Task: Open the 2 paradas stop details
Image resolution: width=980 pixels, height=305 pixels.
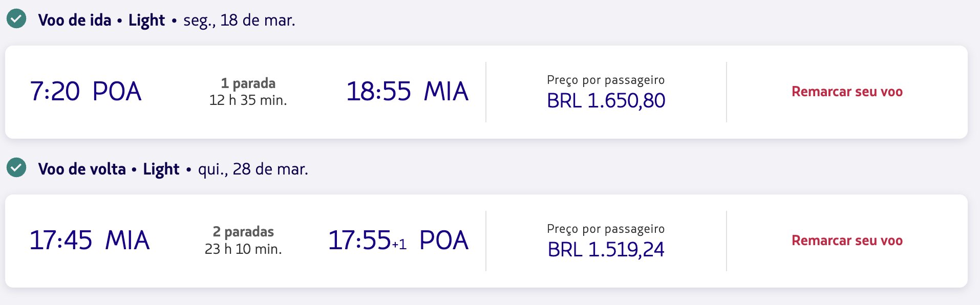Action: 243,232
